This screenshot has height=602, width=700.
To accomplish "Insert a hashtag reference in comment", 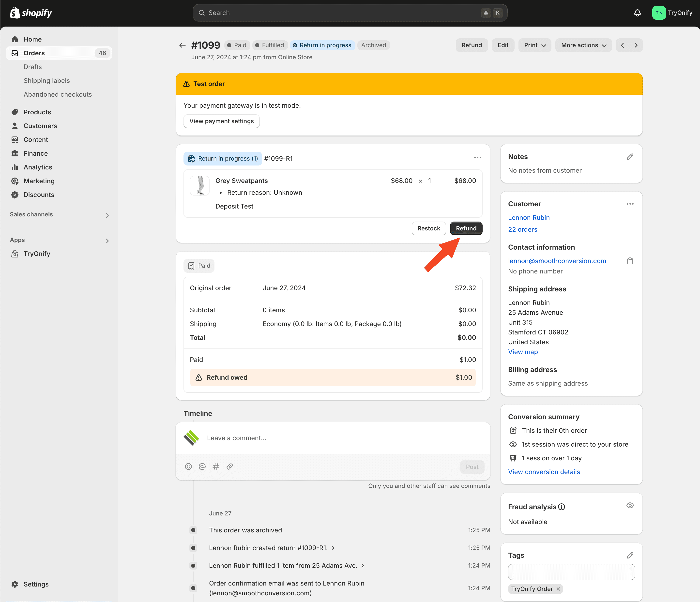I will (216, 467).
